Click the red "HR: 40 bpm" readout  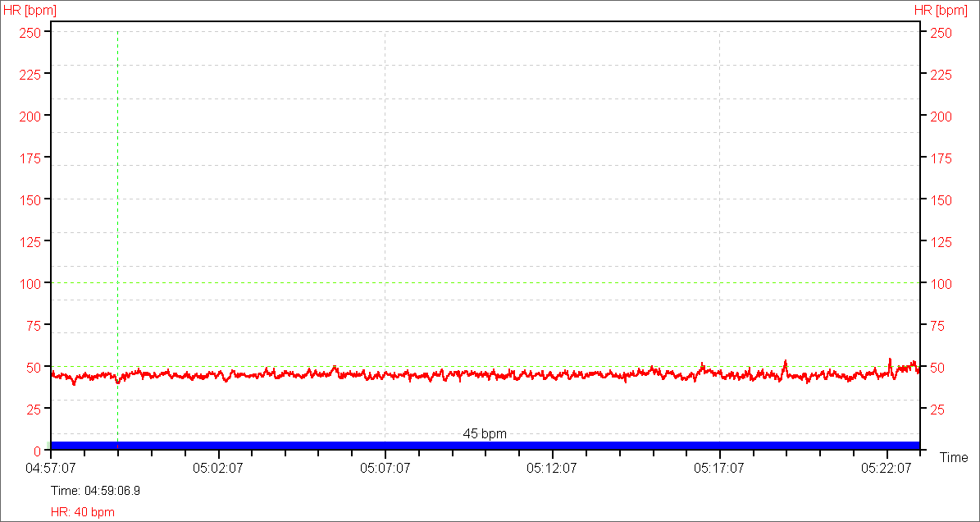(83, 512)
